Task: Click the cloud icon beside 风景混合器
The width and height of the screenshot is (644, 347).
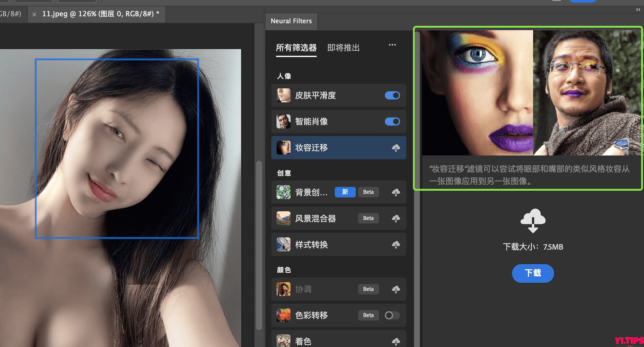Action: [396, 218]
